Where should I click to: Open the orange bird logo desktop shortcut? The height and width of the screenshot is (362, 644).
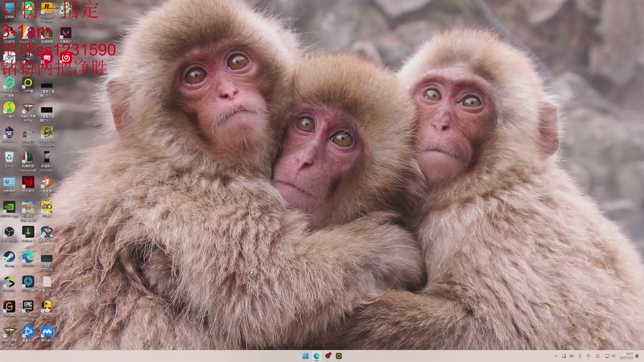pos(47,182)
